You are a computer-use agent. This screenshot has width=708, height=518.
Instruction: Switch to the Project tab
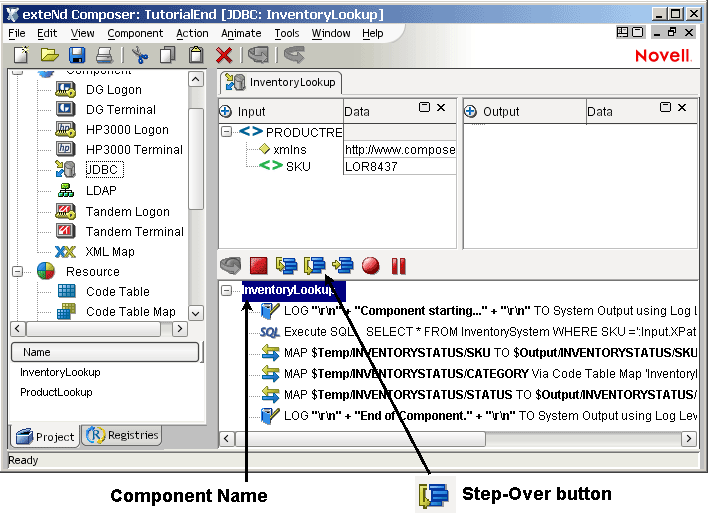coord(45,436)
